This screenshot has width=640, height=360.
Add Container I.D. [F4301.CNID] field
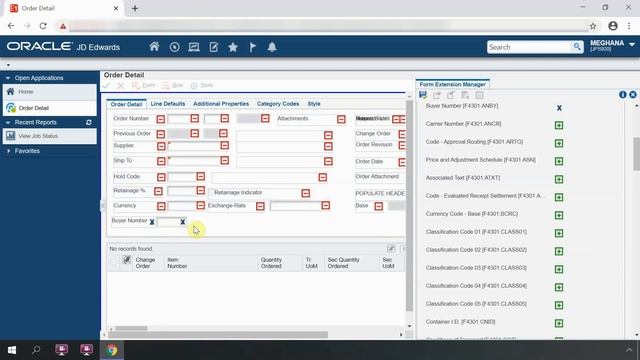[559, 323]
